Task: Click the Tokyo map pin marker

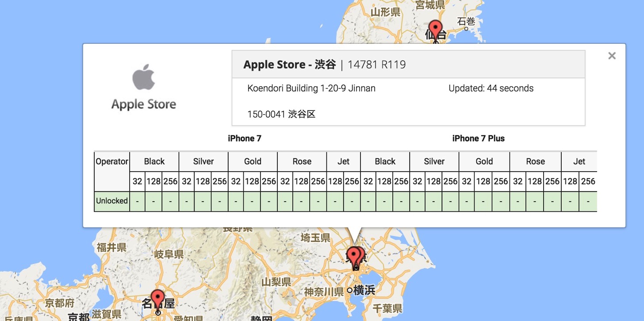Action: [354, 257]
